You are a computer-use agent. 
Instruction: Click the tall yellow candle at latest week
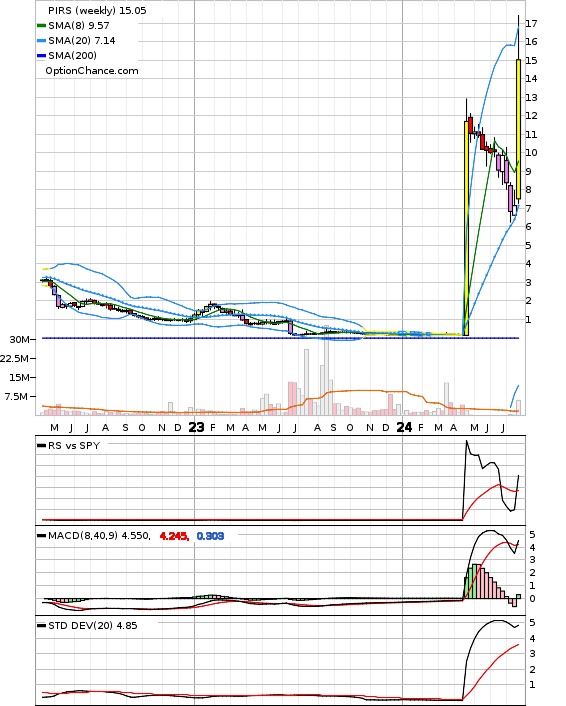[x=518, y=129]
